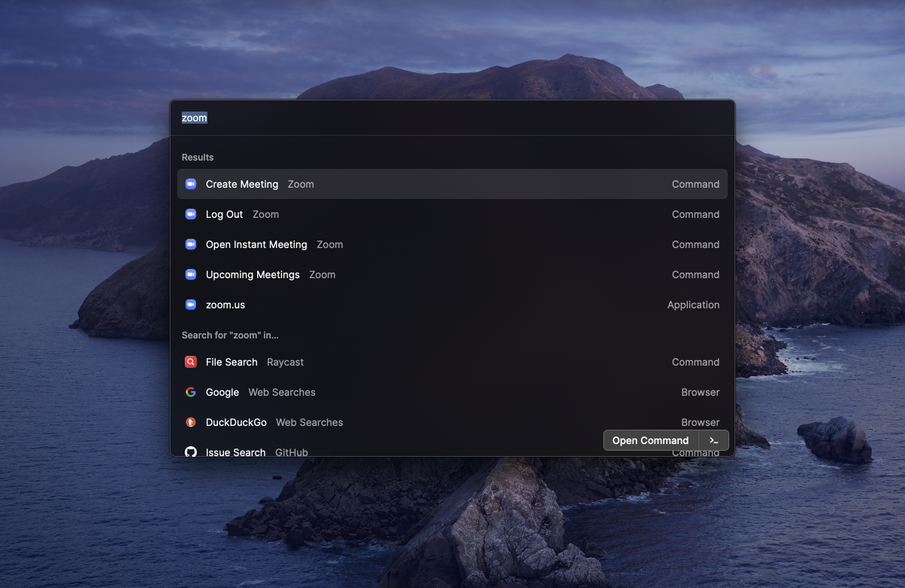
Task: Click the zoom search input field
Action: (452, 118)
